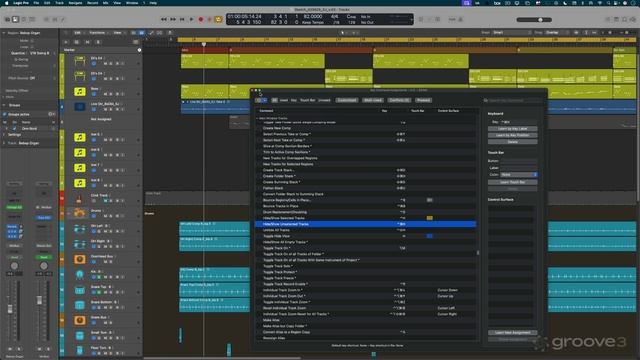Open the File menu in the menu bar
This screenshot has width=640, height=360.
coord(36,3)
